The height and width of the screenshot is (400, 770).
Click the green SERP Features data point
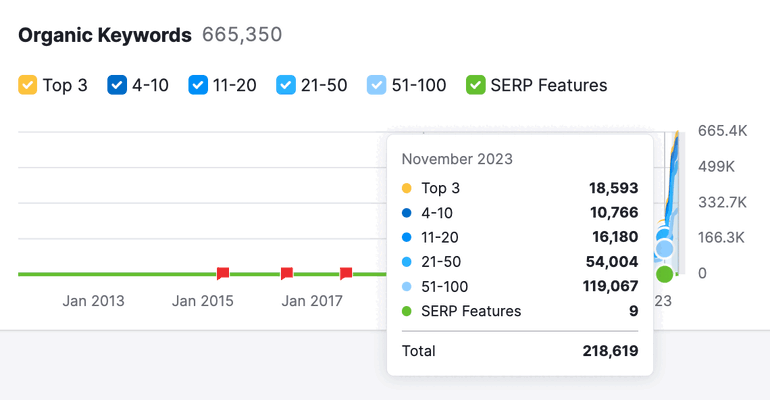click(664, 274)
